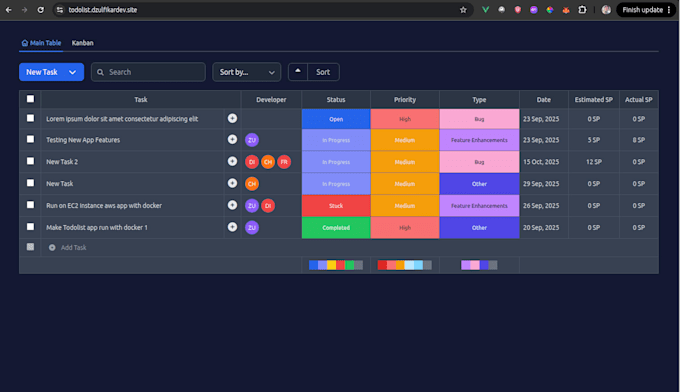Add developer to New Task 2 row
Image resolution: width=680 pixels, height=392 pixels.
click(232, 161)
